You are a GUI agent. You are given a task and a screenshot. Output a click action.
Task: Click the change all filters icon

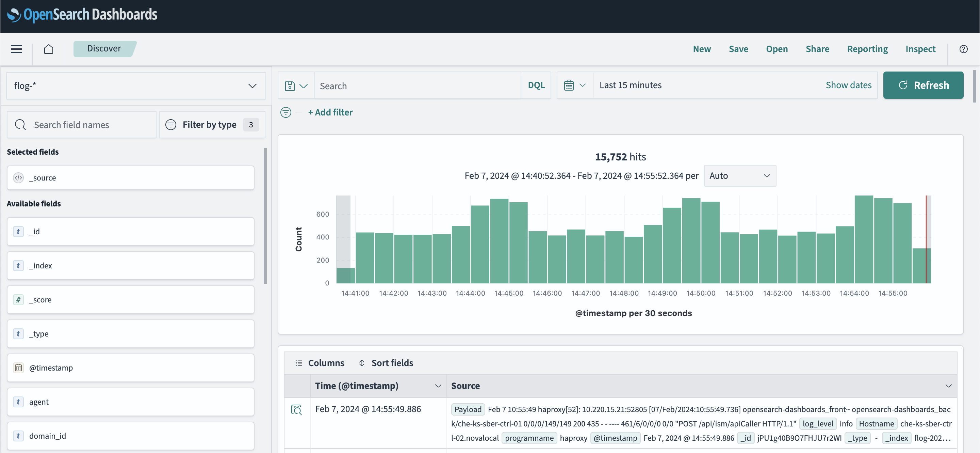click(286, 112)
